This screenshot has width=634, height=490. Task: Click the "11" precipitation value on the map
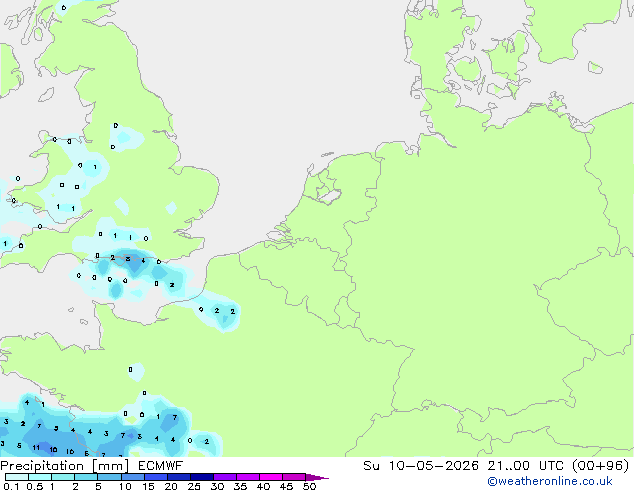click(x=36, y=448)
